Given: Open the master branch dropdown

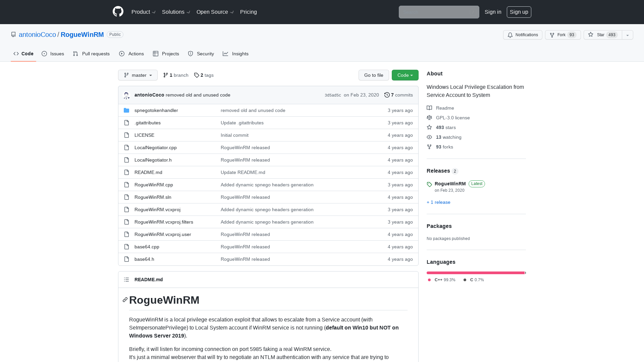Looking at the screenshot, I should 138,75.
